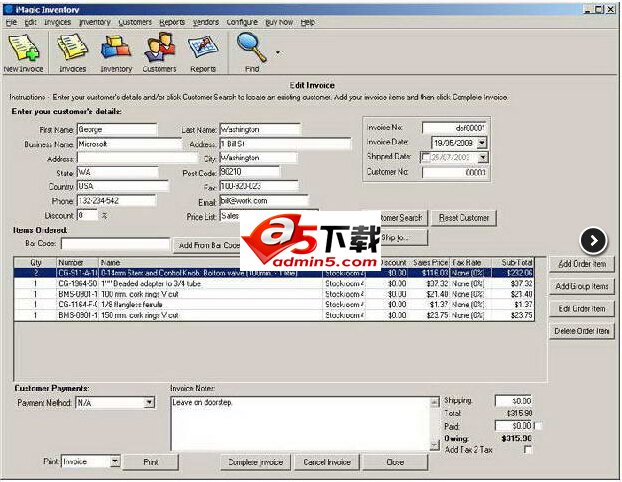
Task: Open the Invoices menu
Action: point(58,23)
